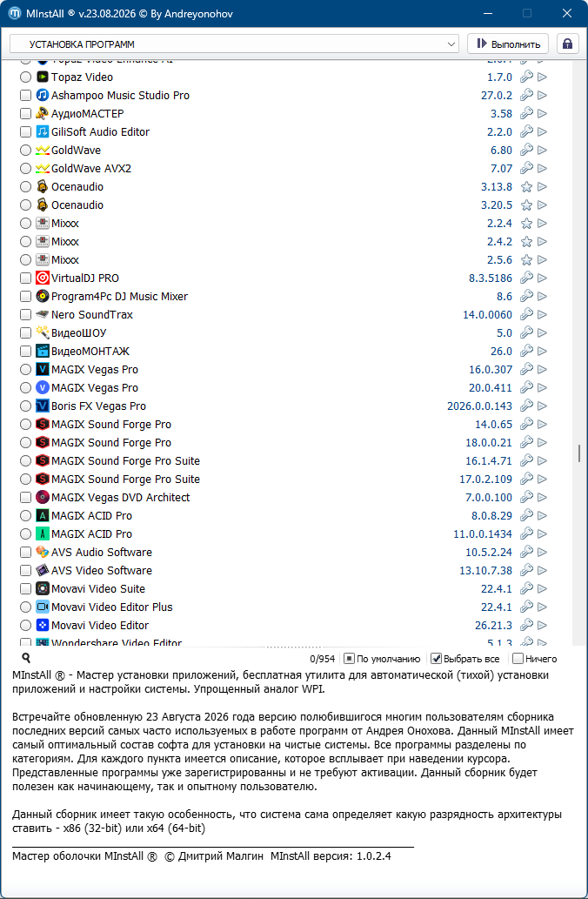Click version 8.3.5186 of VirtualDJ PRO
The width and height of the screenshot is (588, 899).
tap(491, 278)
